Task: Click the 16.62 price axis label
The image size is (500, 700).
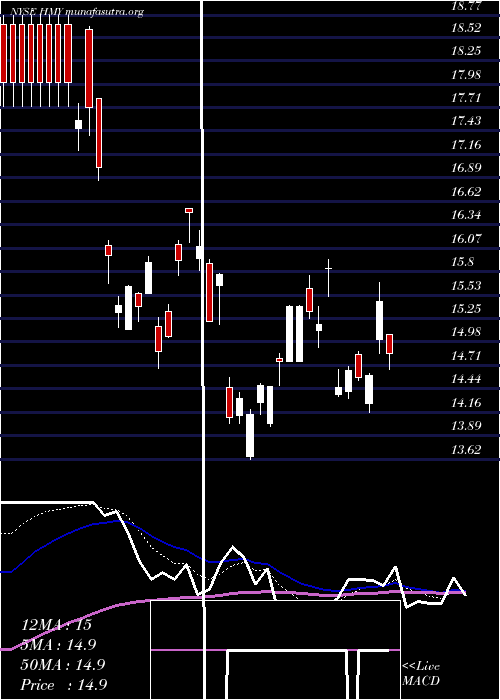Action: 467,192
